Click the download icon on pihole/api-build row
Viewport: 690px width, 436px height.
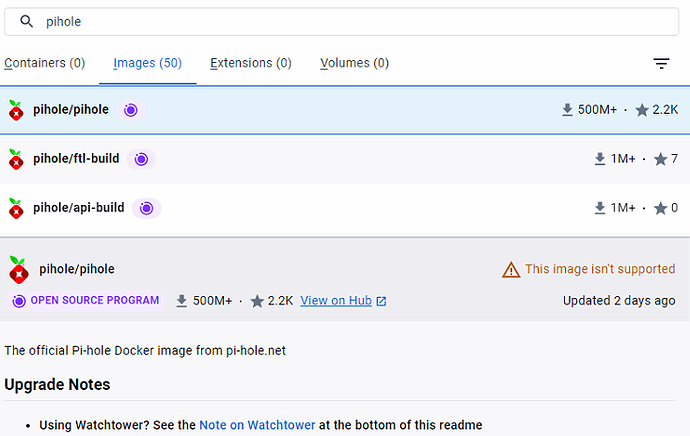(600, 208)
